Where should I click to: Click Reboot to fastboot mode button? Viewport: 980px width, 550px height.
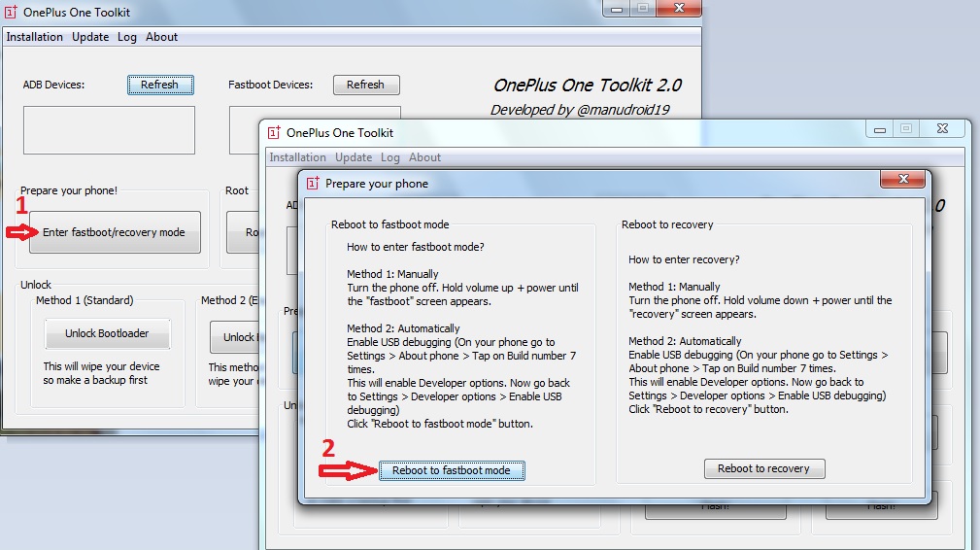pyautogui.click(x=452, y=470)
